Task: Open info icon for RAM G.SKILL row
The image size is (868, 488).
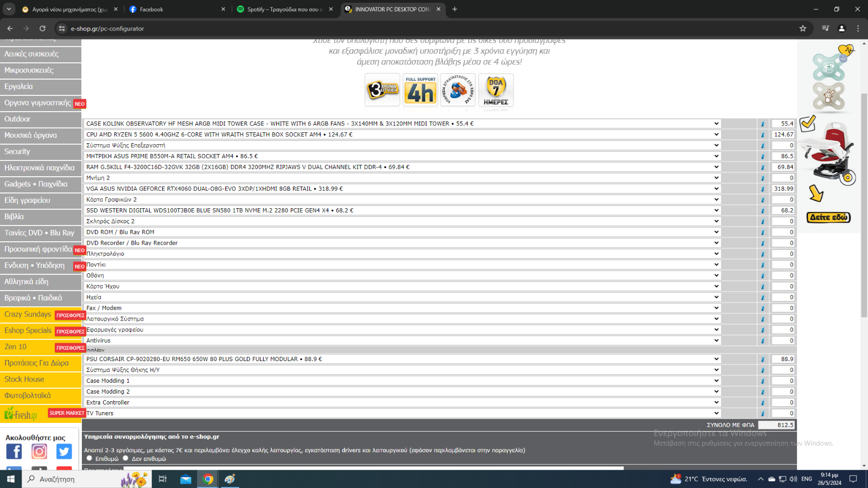Action: (x=763, y=167)
